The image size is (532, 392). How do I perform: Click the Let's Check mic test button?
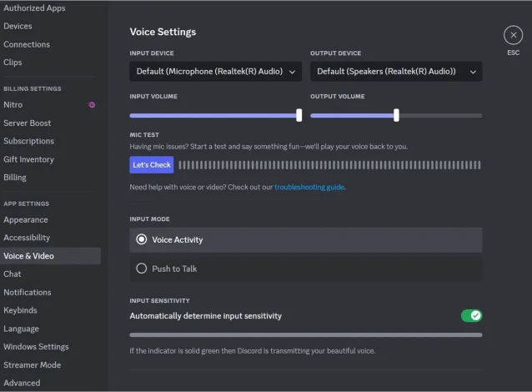click(x=152, y=165)
